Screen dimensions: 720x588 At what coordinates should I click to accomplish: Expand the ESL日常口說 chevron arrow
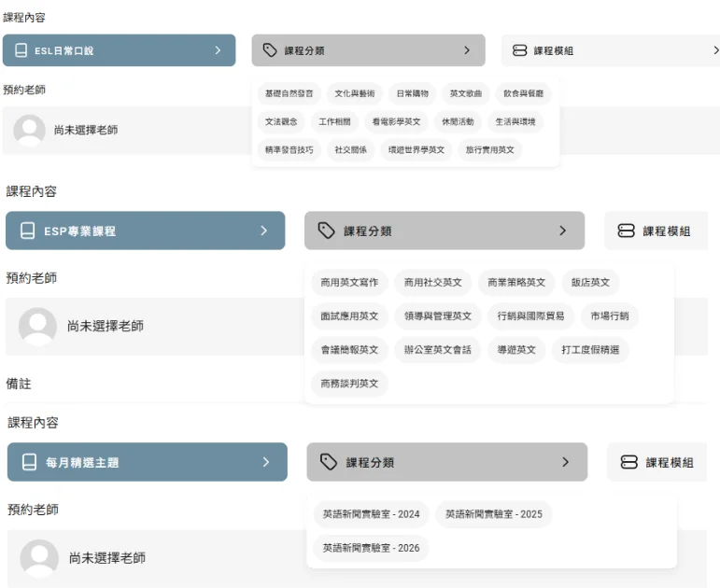(x=219, y=50)
